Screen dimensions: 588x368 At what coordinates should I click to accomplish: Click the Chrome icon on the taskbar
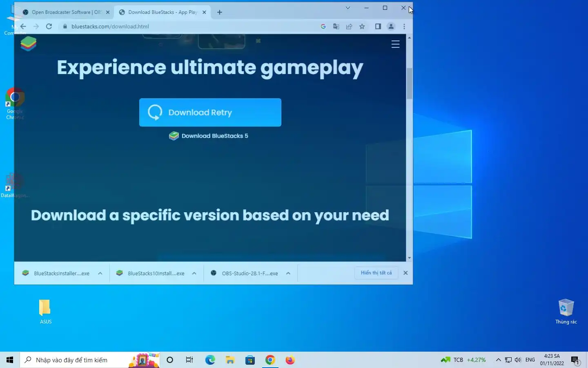coord(270,360)
